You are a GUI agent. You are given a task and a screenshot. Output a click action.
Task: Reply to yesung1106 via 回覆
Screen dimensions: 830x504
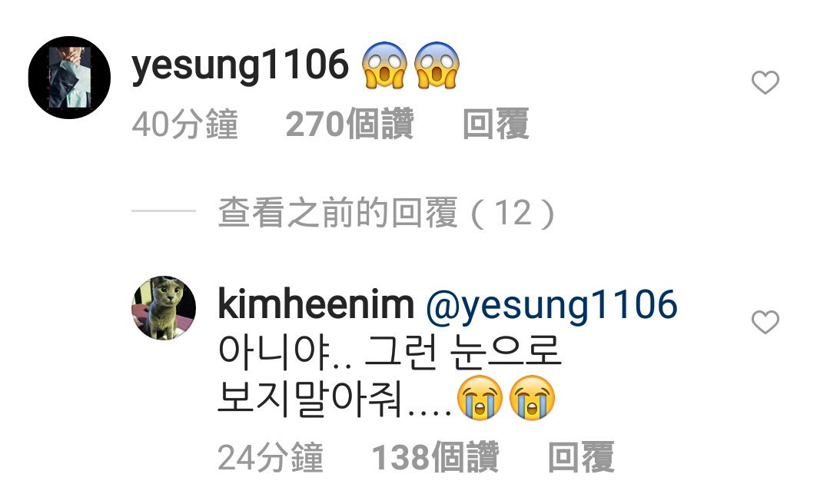(x=496, y=124)
